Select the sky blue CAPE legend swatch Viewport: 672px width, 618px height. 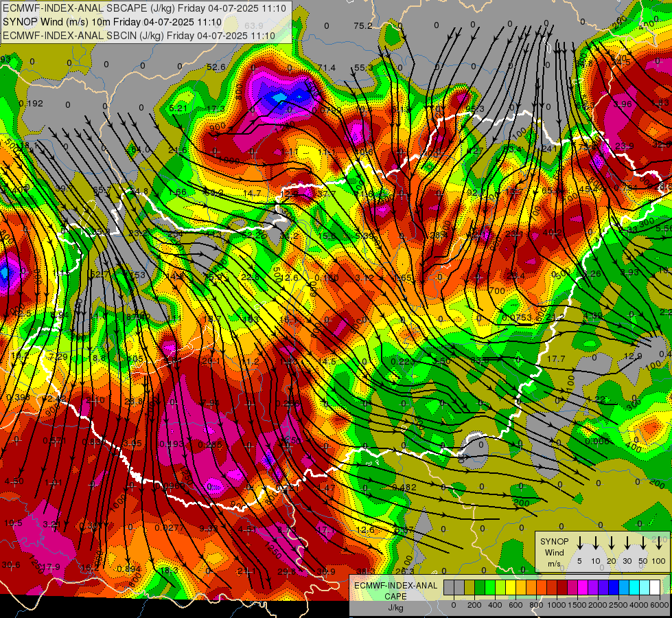tap(624, 588)
